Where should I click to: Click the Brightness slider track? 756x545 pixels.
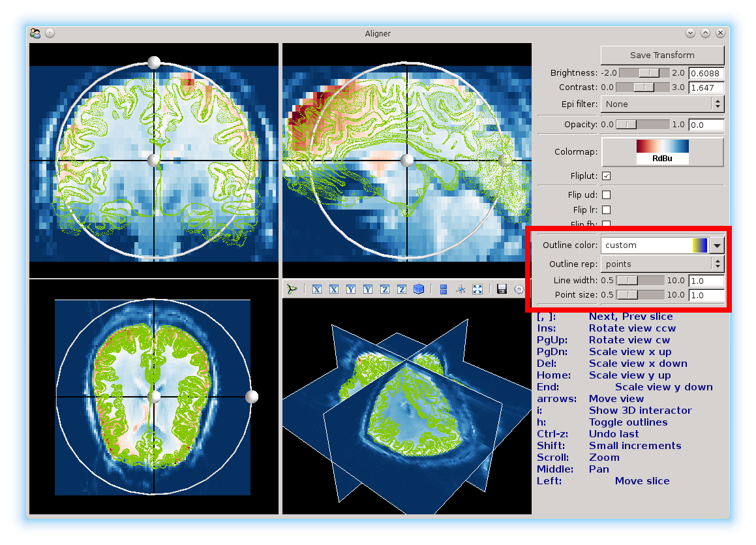644,73
